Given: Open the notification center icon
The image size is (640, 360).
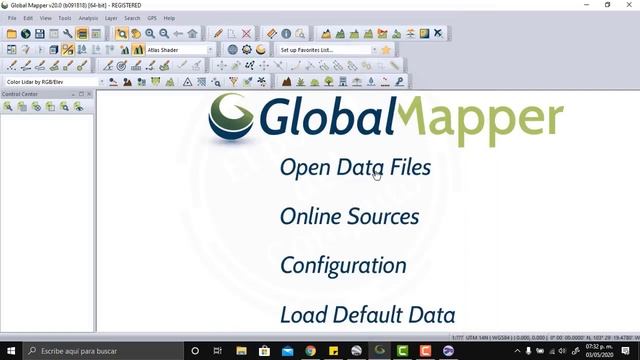Looking at the screenshot, I should pos(625,351).
